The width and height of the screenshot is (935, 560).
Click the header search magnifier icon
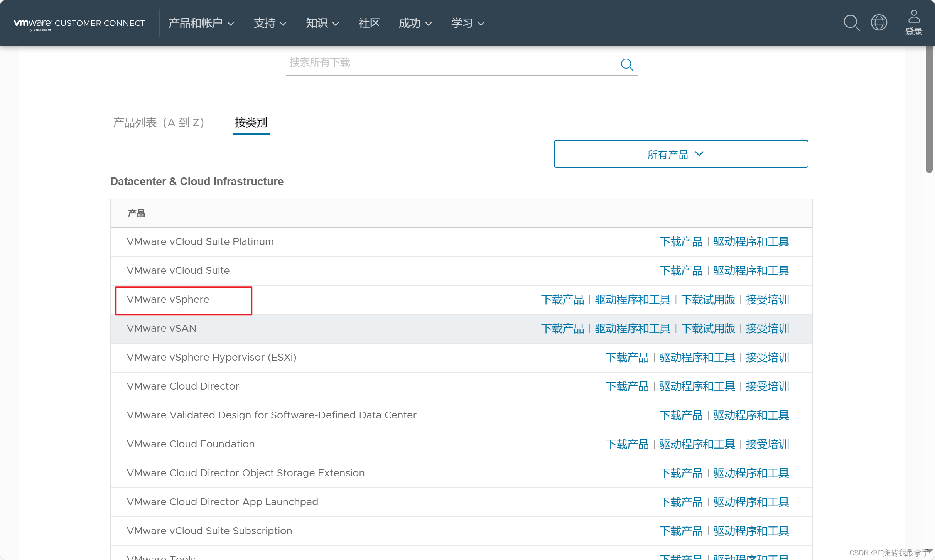(851, 23)
